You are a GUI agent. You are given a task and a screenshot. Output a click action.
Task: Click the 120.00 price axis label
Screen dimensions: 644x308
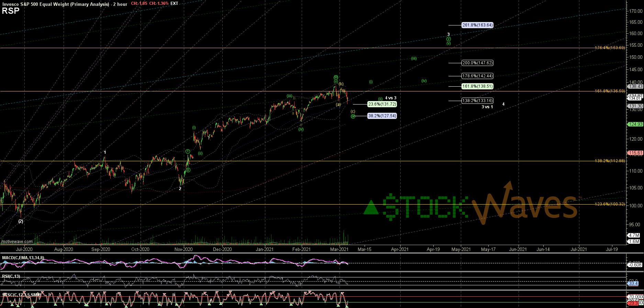coord(636,139)
